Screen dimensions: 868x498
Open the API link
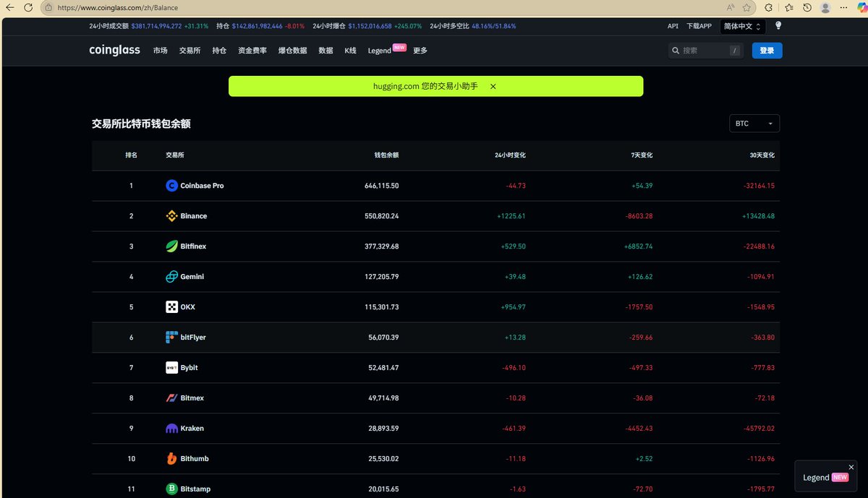pos(673,26)
